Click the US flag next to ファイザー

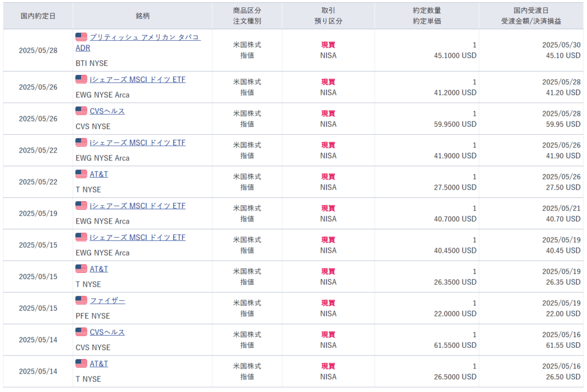(81, 301)
